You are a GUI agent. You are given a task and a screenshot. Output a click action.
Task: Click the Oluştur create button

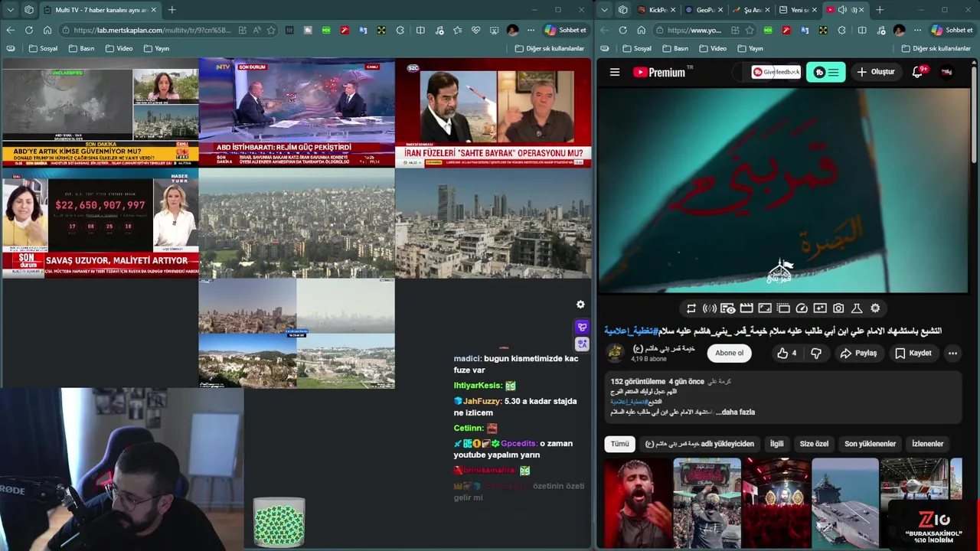point(875,72)
